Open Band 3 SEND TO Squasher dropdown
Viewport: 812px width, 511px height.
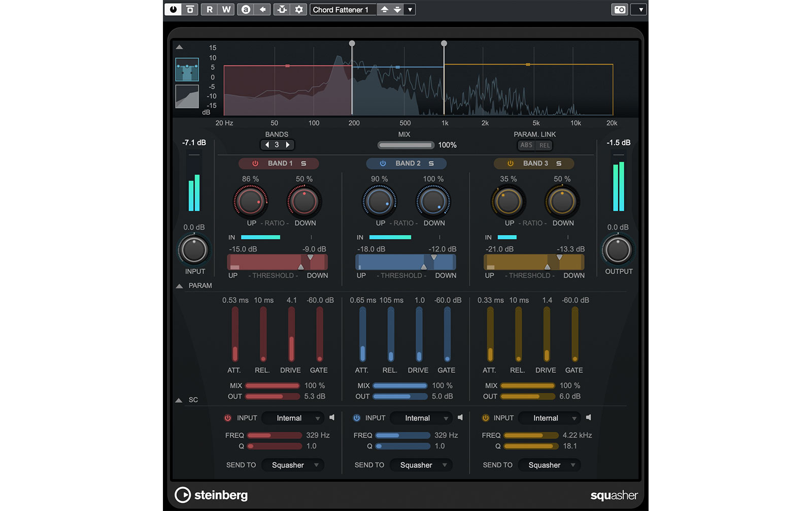pos(550,465)
